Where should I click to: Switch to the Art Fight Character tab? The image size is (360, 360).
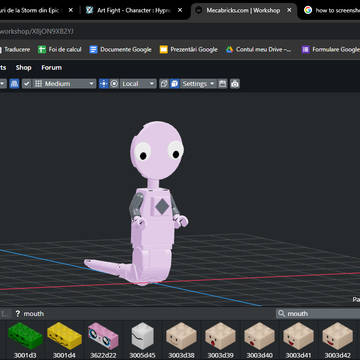pos(134,10)
